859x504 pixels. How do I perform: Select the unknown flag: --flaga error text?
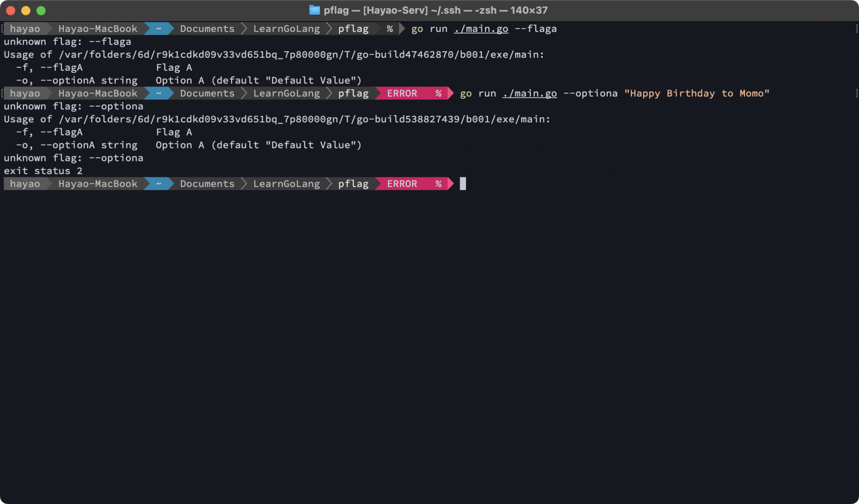coord(67,42)
